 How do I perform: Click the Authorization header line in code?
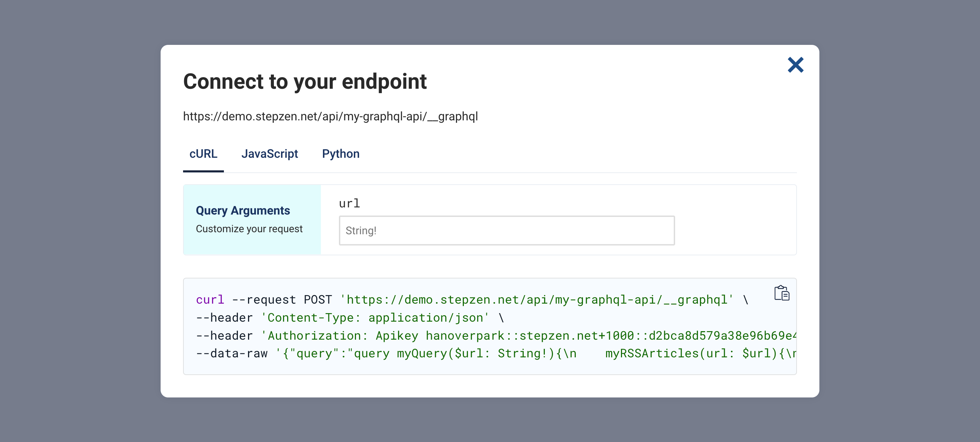496,335
